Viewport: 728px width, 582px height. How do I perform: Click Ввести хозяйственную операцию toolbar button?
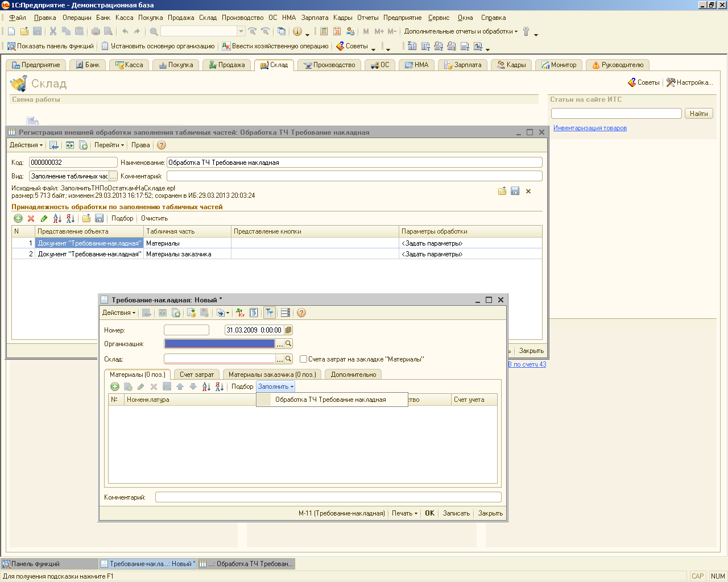click(275, 46)
